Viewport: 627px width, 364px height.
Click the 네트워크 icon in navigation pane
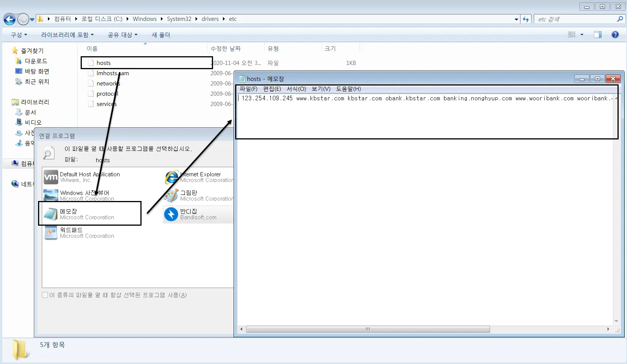click(x=15, y=184)
